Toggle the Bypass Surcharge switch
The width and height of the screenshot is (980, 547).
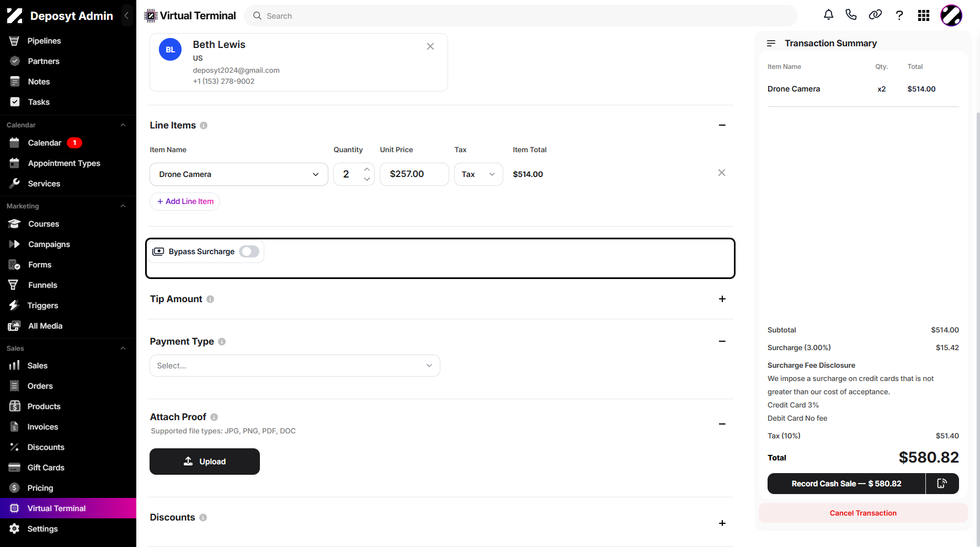click(x=249, y=251)
